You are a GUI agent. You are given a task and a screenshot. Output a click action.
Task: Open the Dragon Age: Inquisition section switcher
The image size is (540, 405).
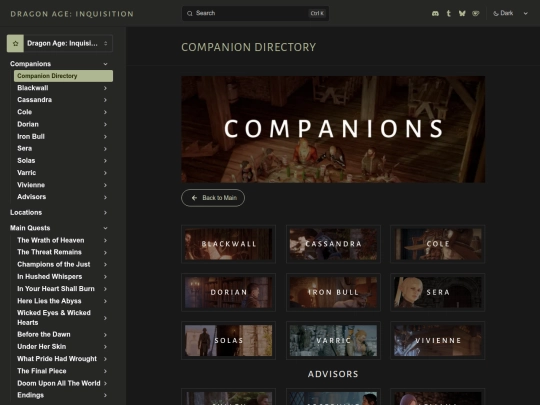[x=60, y=43]
